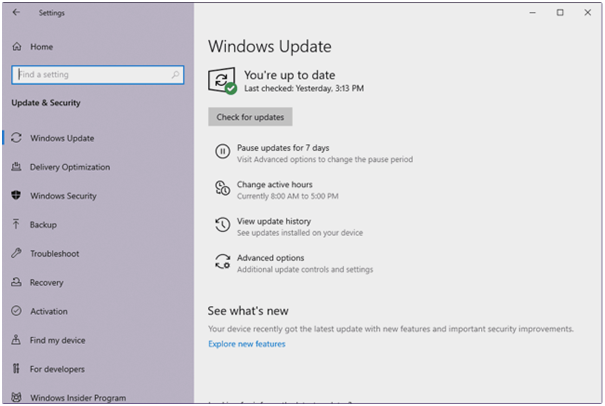Viewport: 605px width, 406px height.
Task: Click the back arrow in Settings
Action: [16, 12]
